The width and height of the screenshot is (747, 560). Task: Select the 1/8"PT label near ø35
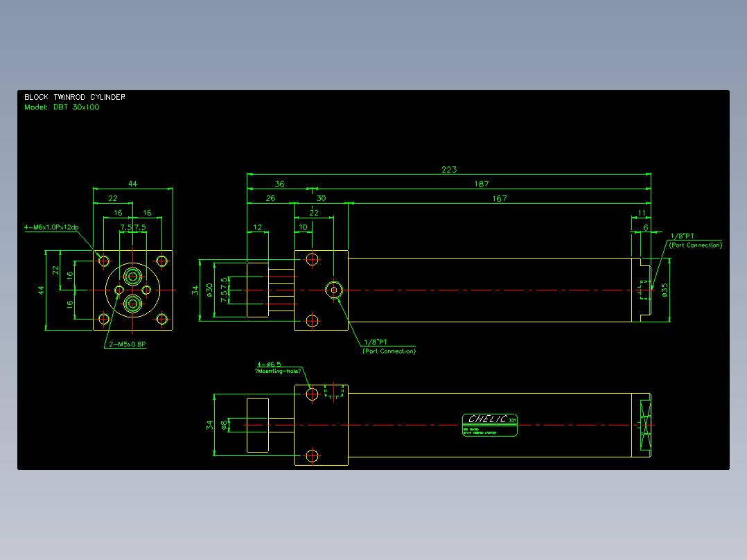[682, 236]
